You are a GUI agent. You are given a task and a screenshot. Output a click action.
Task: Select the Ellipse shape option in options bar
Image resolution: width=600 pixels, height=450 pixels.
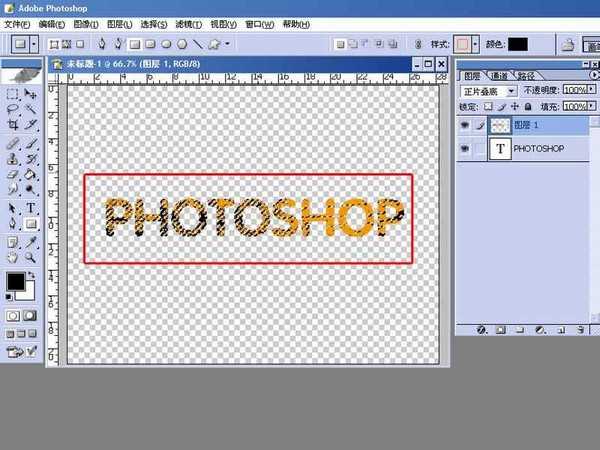pos(166,44)
